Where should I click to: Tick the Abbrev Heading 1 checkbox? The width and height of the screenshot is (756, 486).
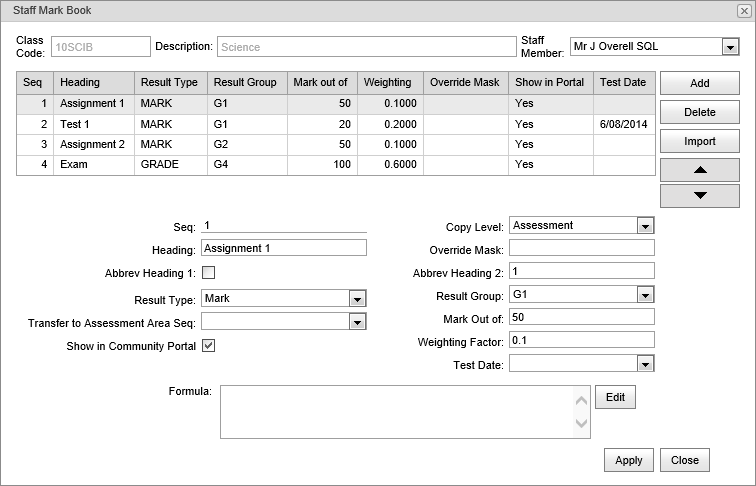point(208,273)
